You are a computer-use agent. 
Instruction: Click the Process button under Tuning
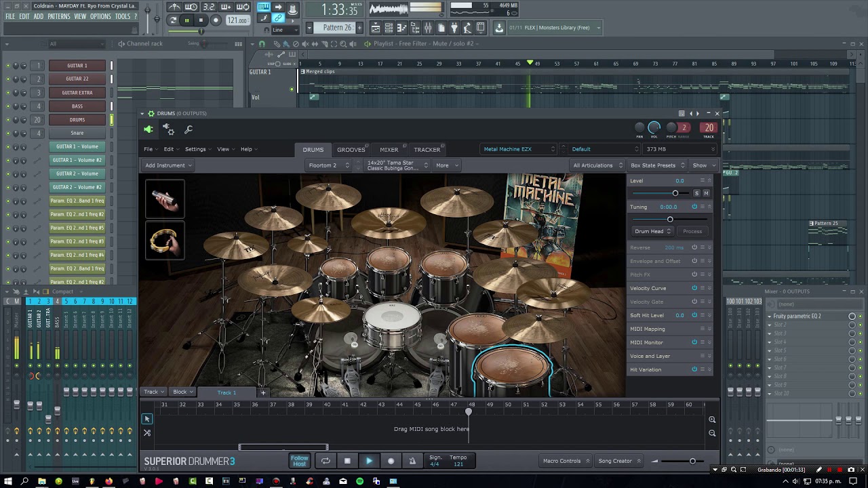click(692, 231)
